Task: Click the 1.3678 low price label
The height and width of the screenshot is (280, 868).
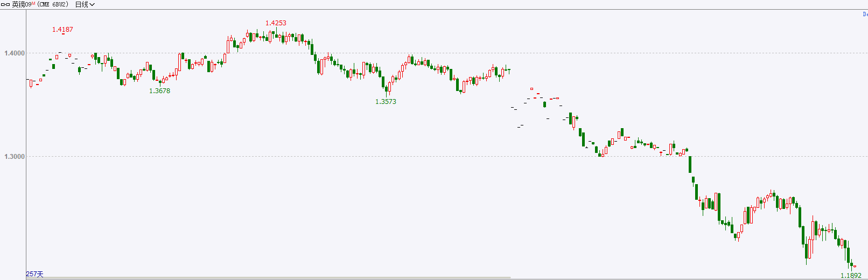Action: (159, 91)
